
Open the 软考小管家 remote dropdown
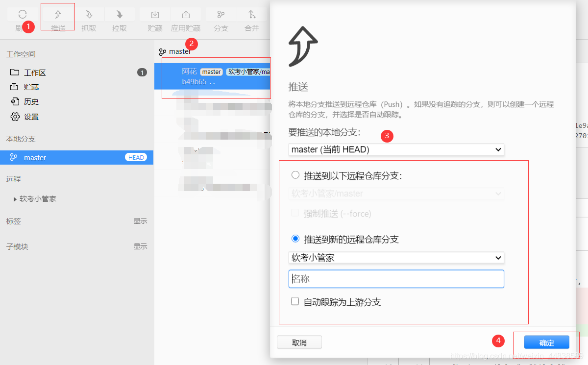point(396,258)
